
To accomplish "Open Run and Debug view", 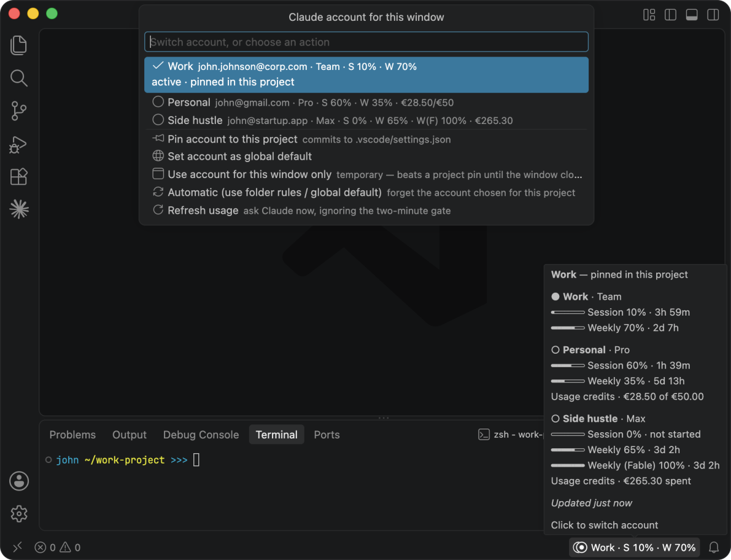I will [x=18, y=144].
